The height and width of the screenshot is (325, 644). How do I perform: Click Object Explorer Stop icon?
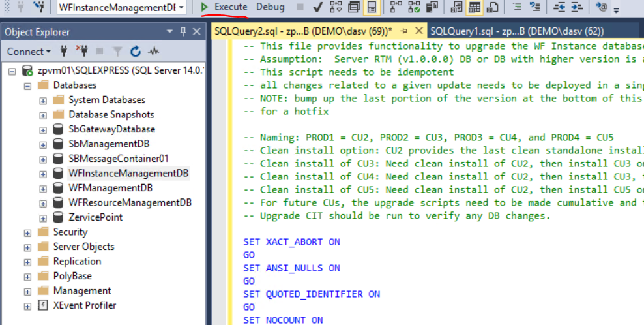coord(99,52)
